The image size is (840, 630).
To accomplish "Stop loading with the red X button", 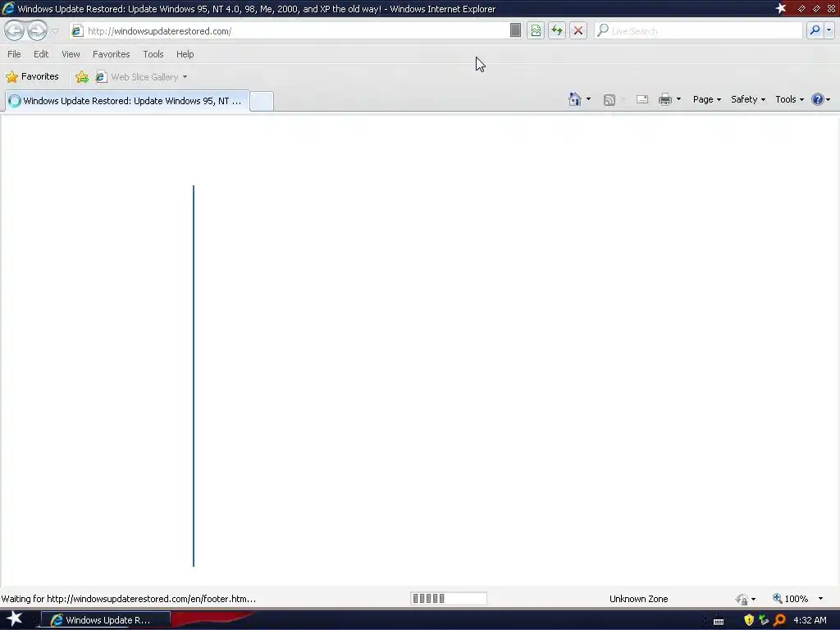I will coord(578,30).
